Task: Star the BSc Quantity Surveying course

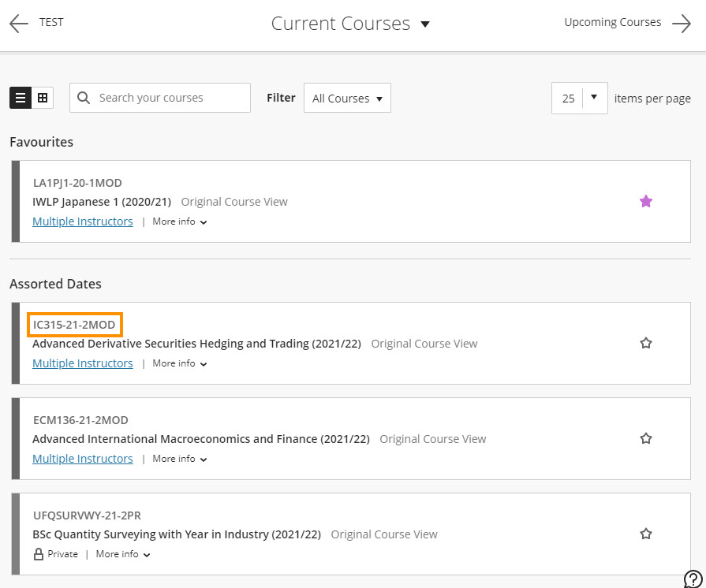Action: pos(646,534)
